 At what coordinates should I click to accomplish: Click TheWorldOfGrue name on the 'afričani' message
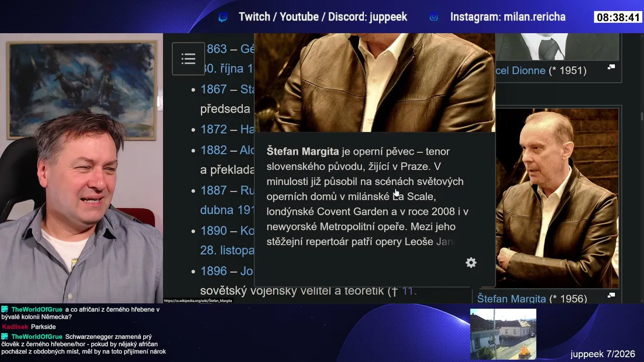pyautogui.click(x=37, y=310)
